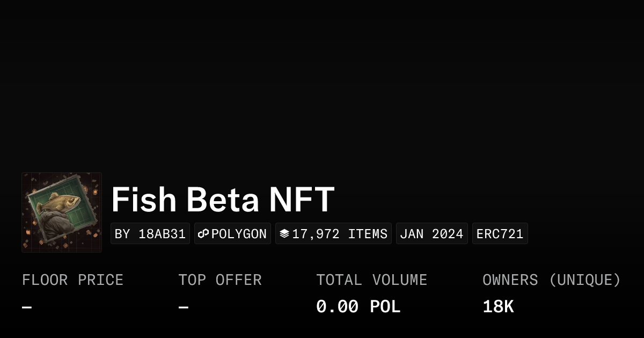Click the (UNIQUE) qualifier text

585,280
